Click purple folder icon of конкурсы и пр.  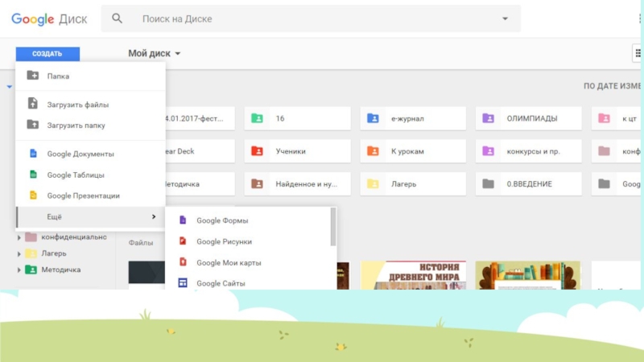(x=489, y=151)
